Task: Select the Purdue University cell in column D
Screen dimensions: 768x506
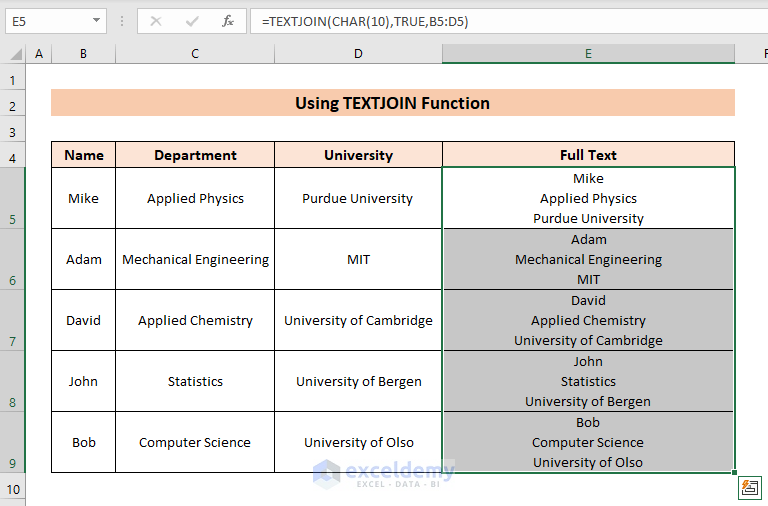Action: (358, 199)
